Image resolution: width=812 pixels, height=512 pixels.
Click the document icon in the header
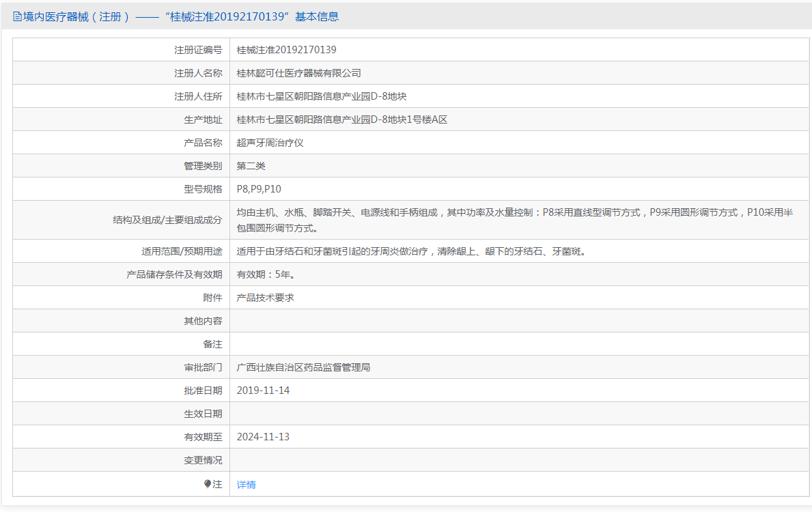(x=17, y=17)
